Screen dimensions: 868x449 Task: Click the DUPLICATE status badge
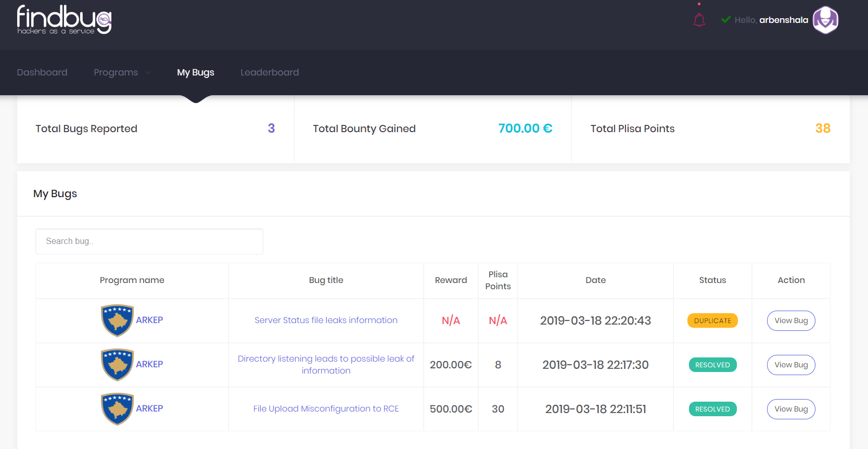[x=712, y=320]
